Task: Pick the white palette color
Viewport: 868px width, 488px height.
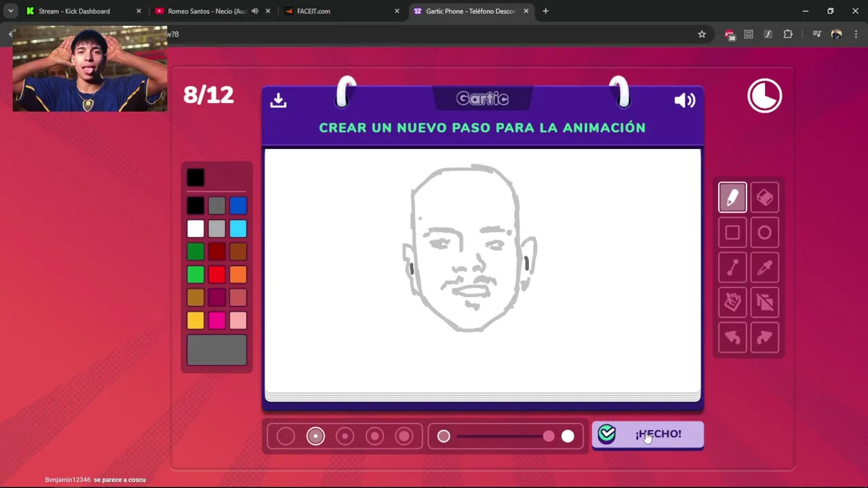Action: pos(195,228)
